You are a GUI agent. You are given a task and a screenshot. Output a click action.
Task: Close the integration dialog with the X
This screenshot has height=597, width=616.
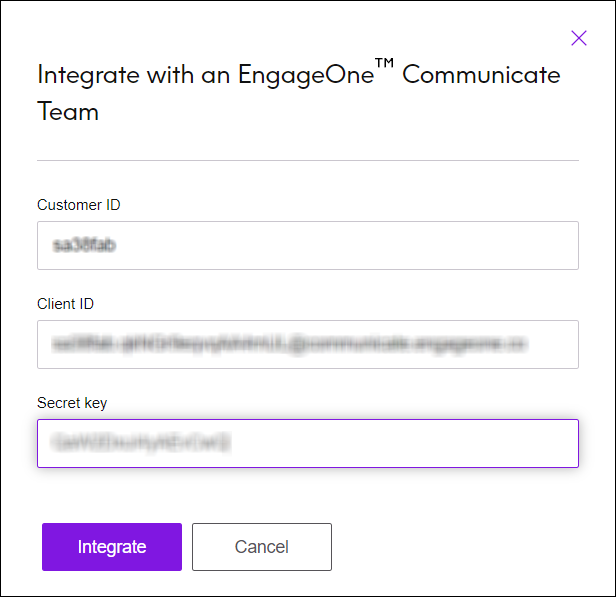pos(578,38)
